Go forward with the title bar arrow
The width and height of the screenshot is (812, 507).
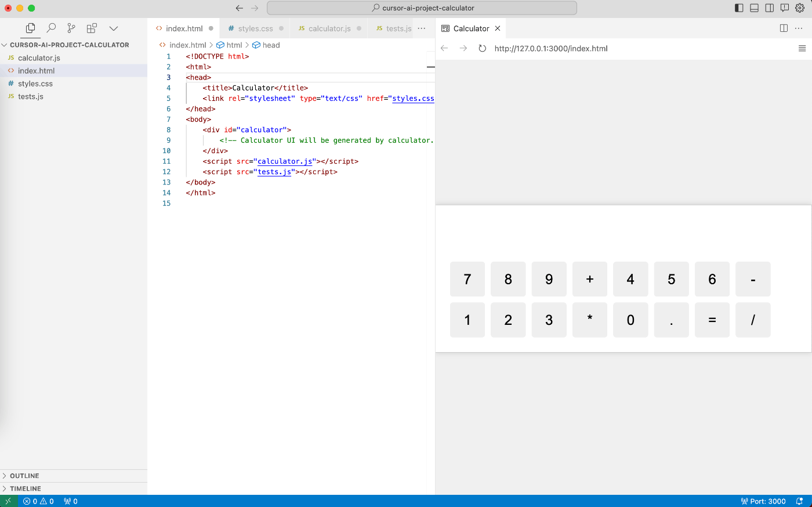pyautogui.click(x=255, y=8)
